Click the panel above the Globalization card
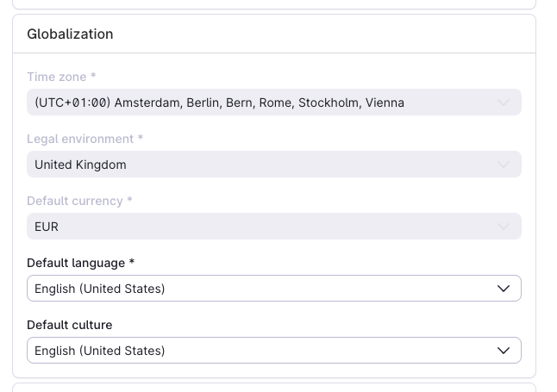The height and width of the screenshot is (392, 557). [x=274, y=4]
